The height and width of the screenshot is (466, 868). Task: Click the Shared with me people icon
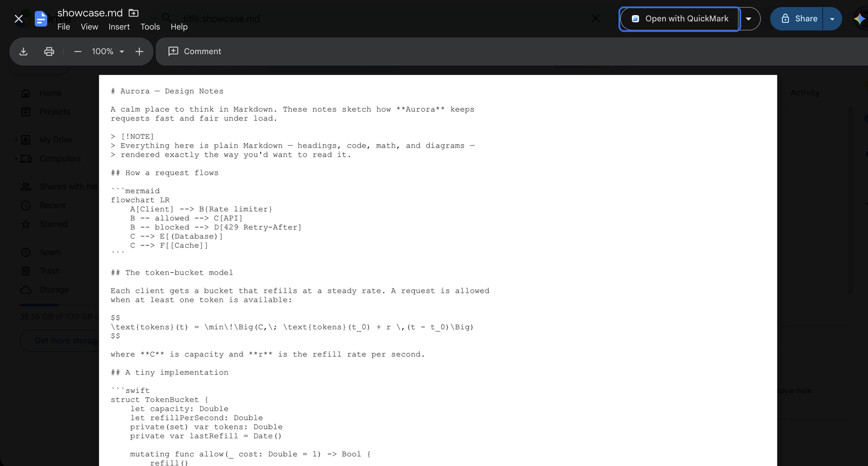click(x=25, y=187)
